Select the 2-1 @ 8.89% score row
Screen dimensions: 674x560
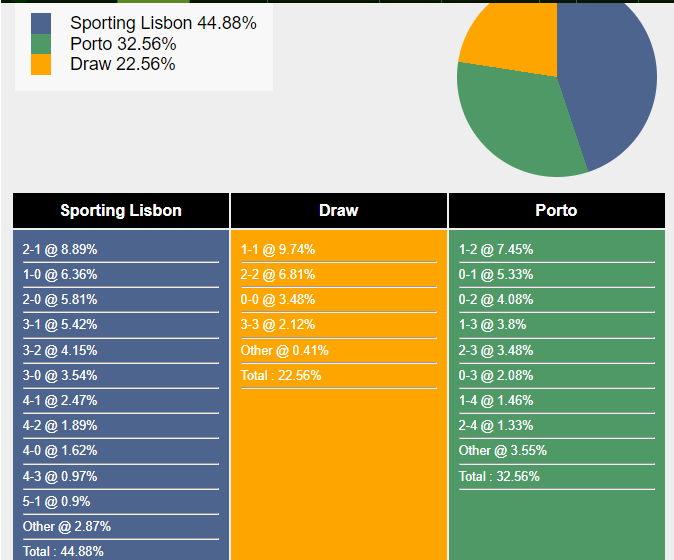click(60, 249)
